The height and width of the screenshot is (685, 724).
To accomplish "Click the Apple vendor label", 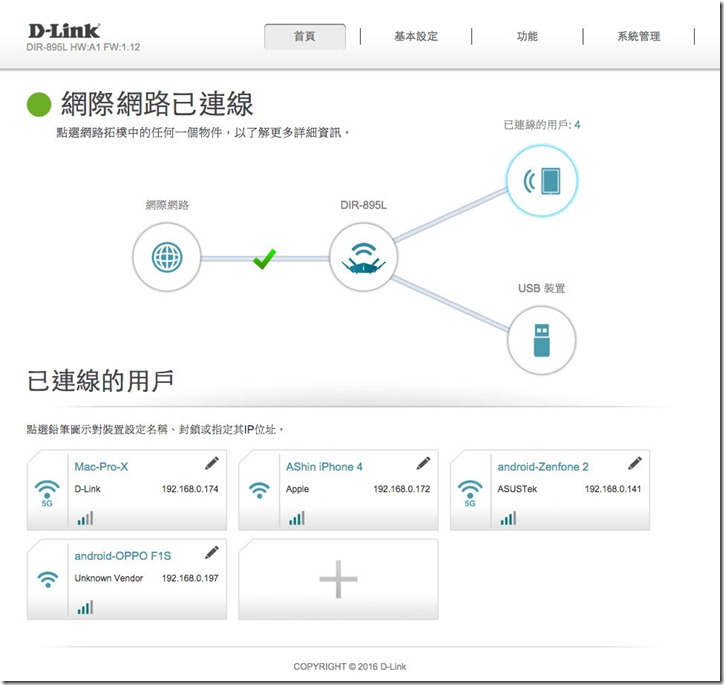I will pyautogui.click(x=297, y=489).
